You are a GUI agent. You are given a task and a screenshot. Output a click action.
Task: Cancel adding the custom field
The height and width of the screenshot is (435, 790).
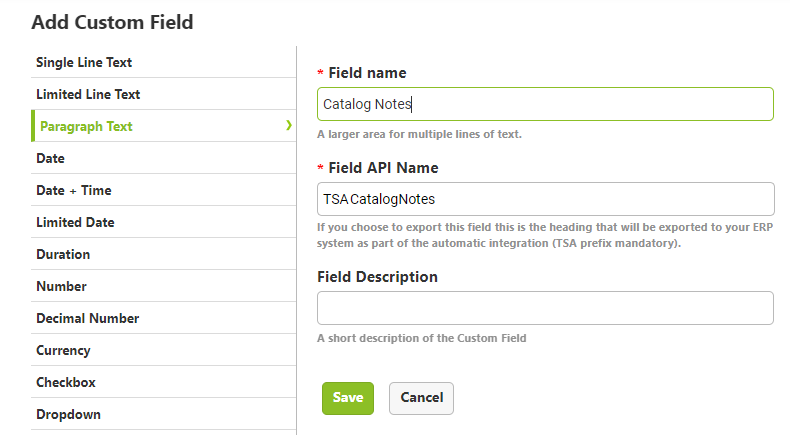coord(421,398)
